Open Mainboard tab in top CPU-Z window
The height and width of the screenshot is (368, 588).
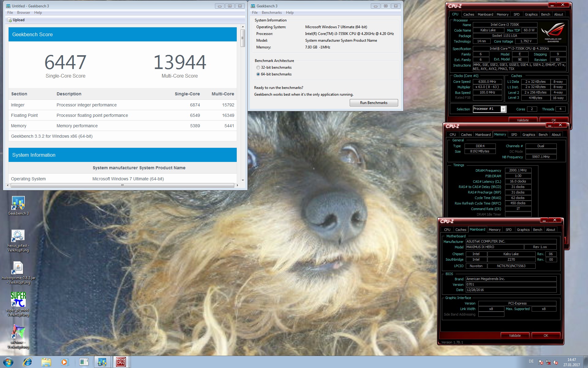coord(485,14)
